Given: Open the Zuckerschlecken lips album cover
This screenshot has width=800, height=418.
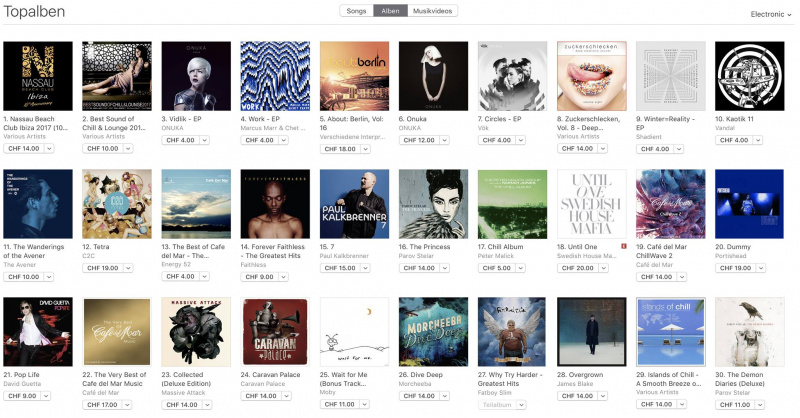Looking at the screenshot, I should click(591, 76).
